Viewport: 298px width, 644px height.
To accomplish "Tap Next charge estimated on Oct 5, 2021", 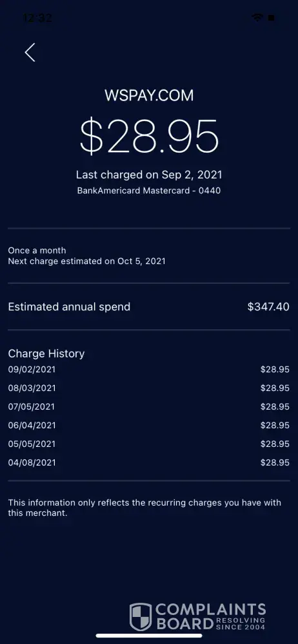I will [87, 261].
